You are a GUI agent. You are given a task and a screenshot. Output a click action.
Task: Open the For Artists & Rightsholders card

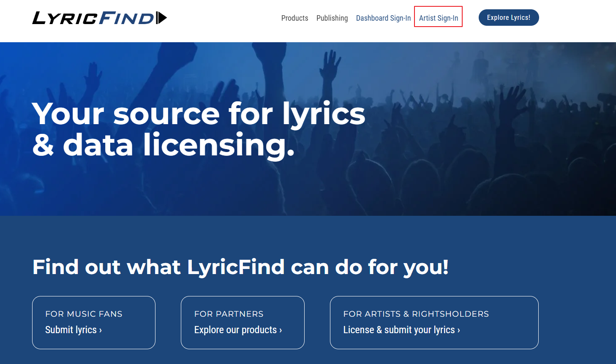click(434, 323)
